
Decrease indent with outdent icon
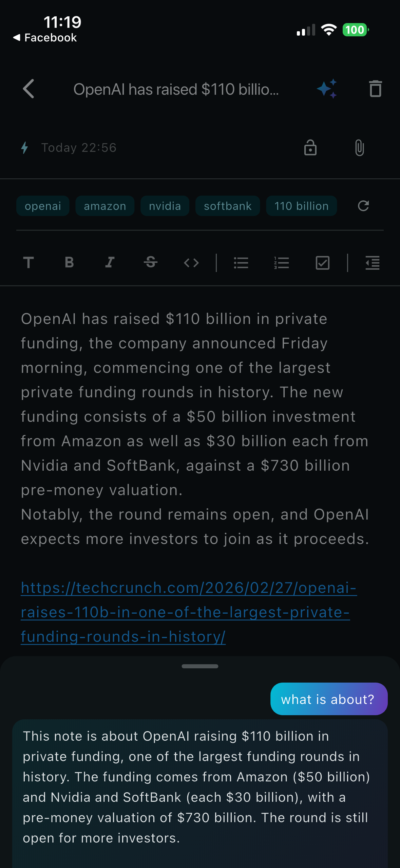[x=373, y=263]
